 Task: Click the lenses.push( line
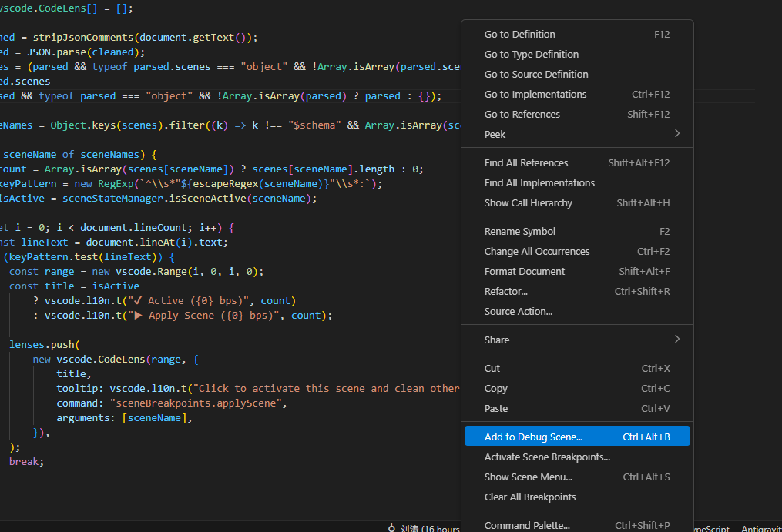pyautogui.click(x=45, y=344)
